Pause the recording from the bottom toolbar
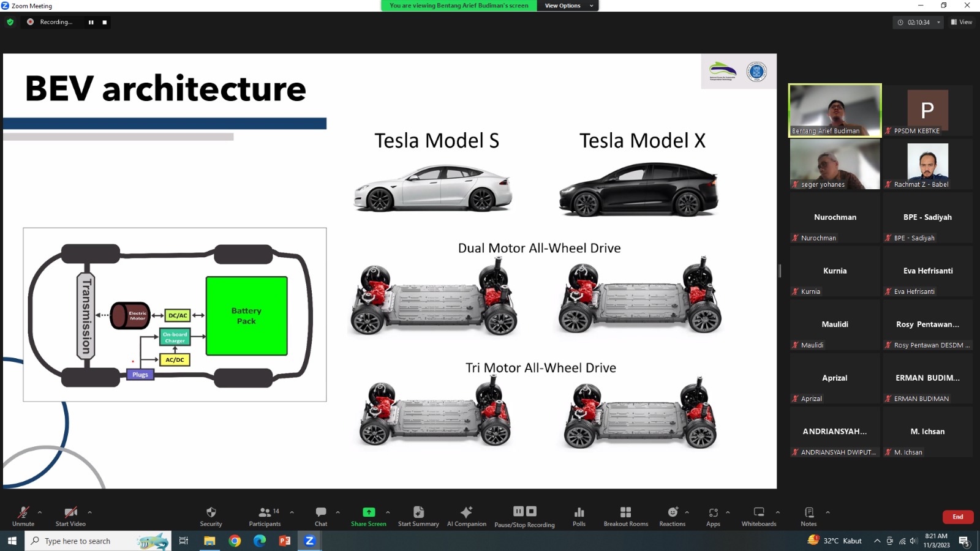 pyautogui.click(x=518, y=511)
